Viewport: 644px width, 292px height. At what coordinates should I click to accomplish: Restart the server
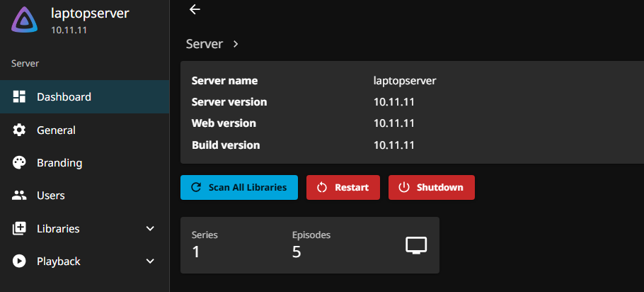(x=343, y=188)
